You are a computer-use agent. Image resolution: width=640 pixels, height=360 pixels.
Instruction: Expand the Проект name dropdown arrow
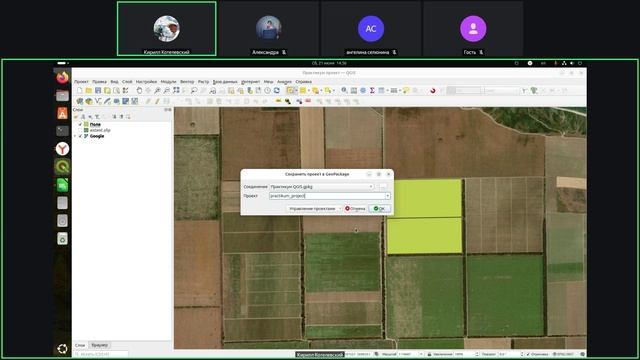387,196
